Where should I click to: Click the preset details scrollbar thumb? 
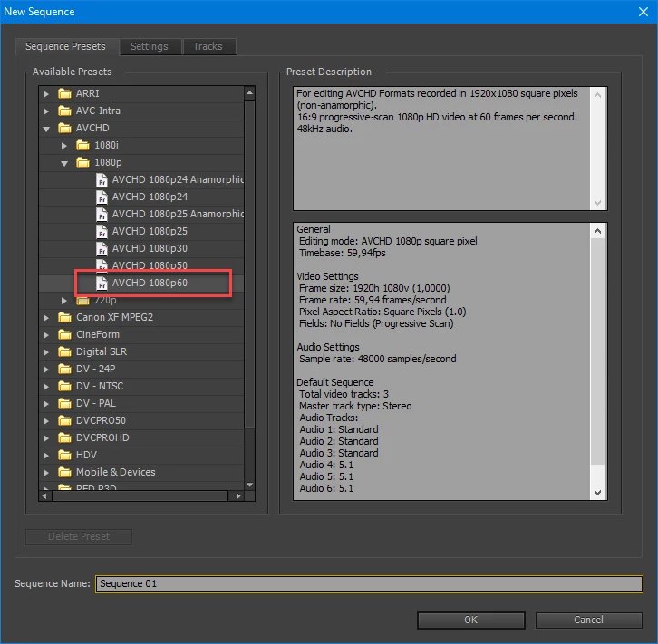coord(597,351)
